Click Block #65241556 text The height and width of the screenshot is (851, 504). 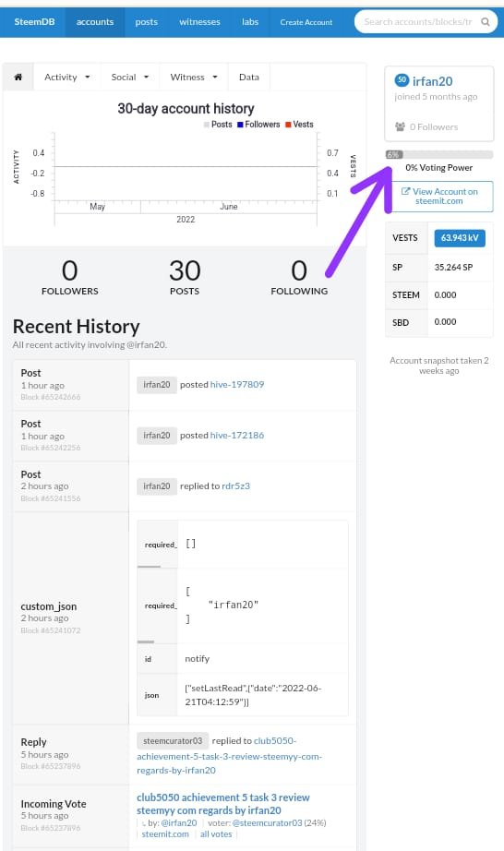click(51, 498)
